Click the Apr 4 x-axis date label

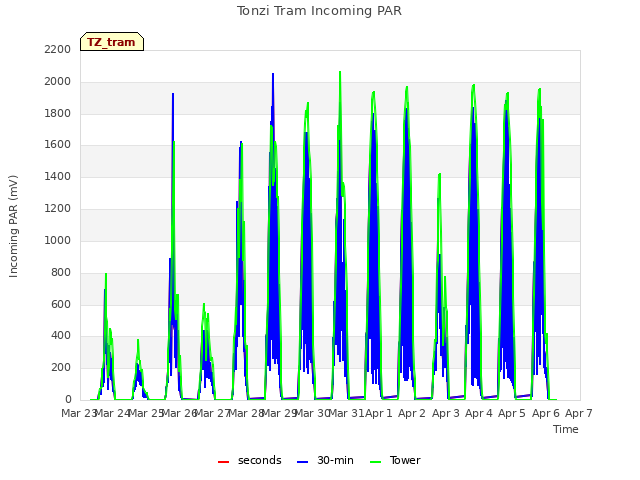(478, 413)
